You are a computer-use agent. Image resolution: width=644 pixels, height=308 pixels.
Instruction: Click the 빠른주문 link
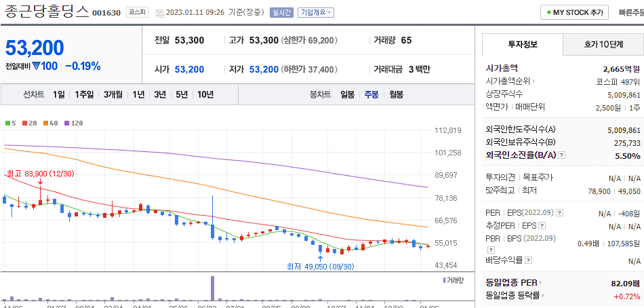tap(631, 12)
